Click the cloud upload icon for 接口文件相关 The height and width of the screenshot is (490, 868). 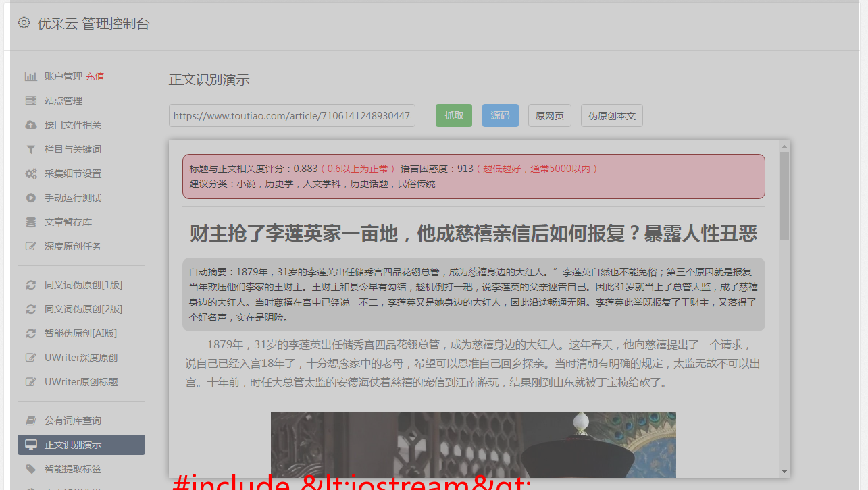[30, 125]
